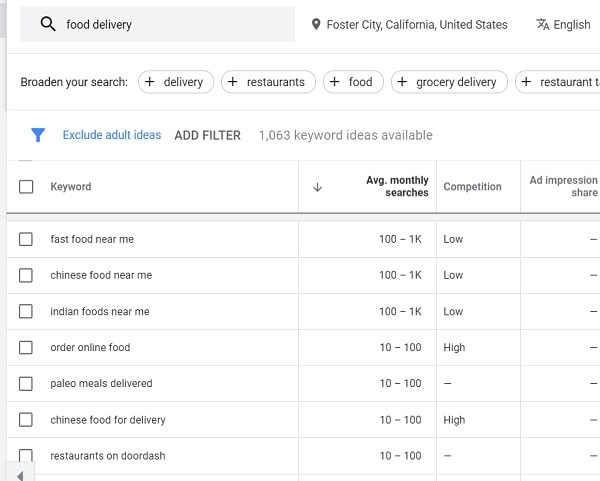The image size is (600, 481).
Task: Click keyword chinese food near me
Action: [101, 275]
